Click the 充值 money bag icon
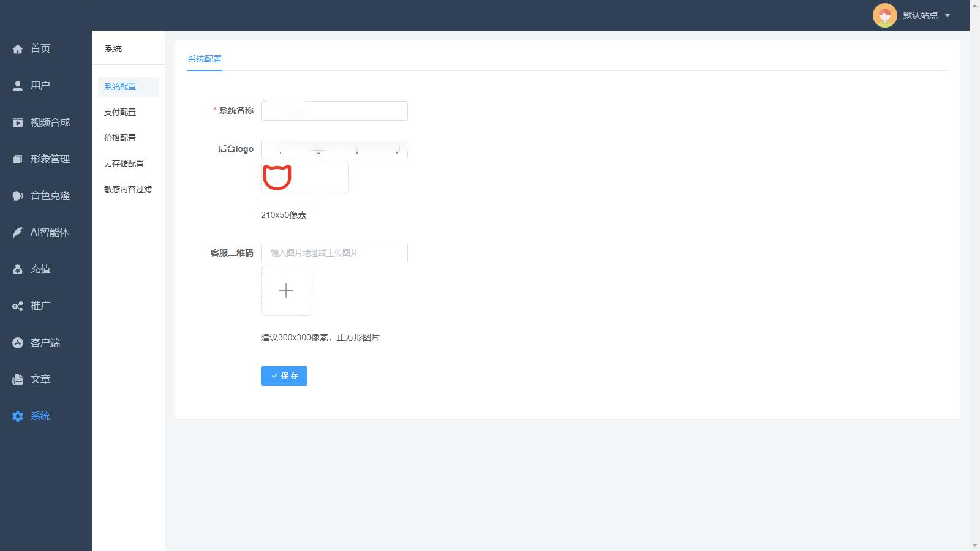980x551 pixels. 18,269
